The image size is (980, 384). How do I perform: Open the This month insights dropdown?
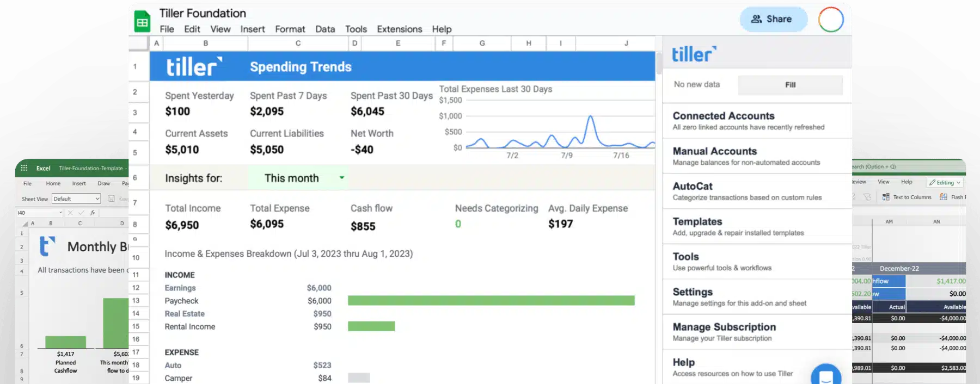tap(297, 178)
